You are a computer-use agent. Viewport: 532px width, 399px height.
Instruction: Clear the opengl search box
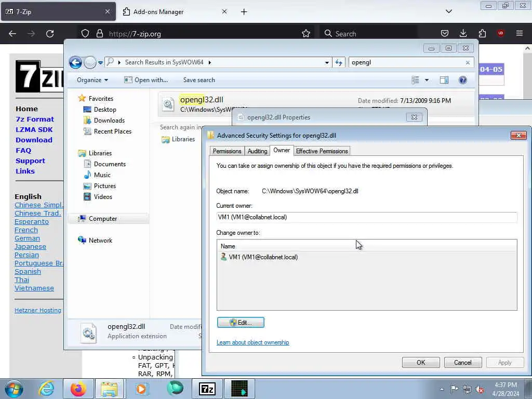pos(468,62)
